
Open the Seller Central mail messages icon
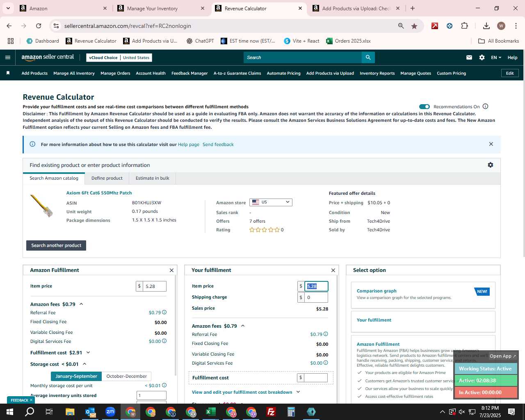[x=469, y=57]
